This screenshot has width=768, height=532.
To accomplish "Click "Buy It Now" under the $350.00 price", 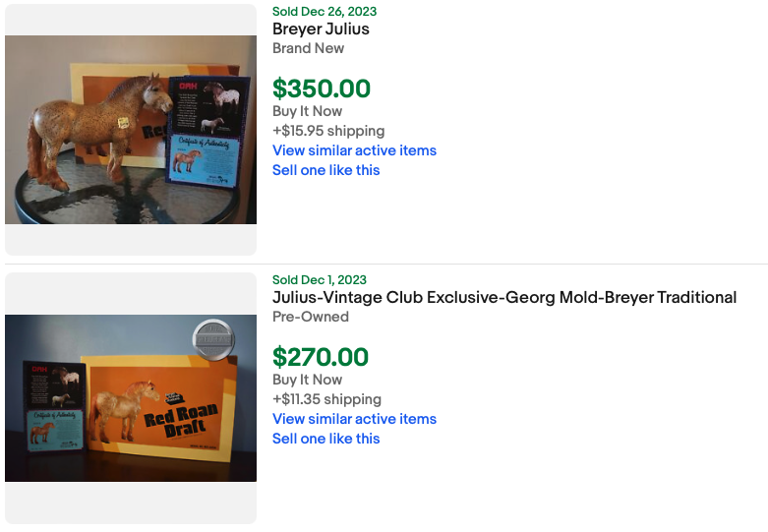I will pos(307,111).
